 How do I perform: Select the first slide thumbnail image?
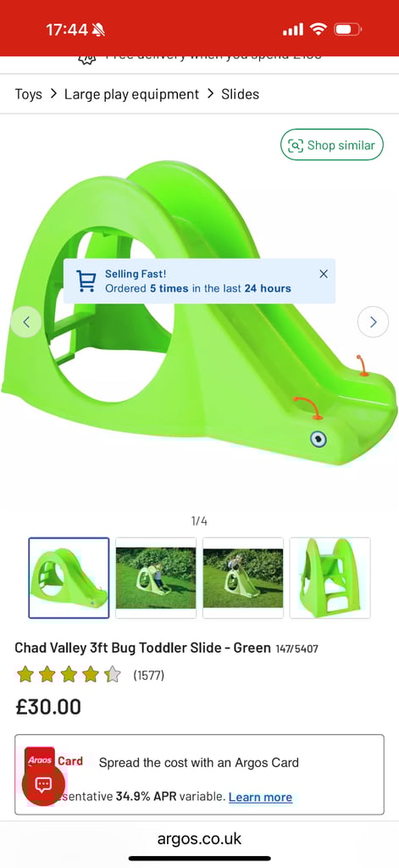point(69,578)
